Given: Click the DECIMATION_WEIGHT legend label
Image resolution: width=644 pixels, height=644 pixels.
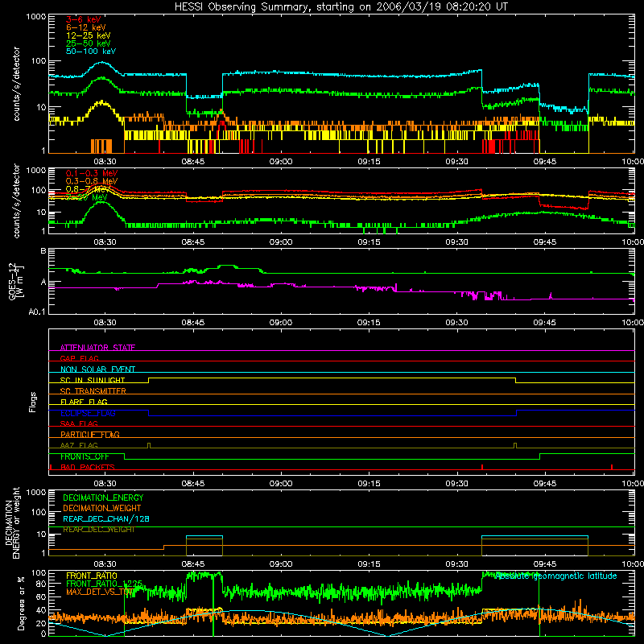Looking at the screenshot, I should [102, 508].
